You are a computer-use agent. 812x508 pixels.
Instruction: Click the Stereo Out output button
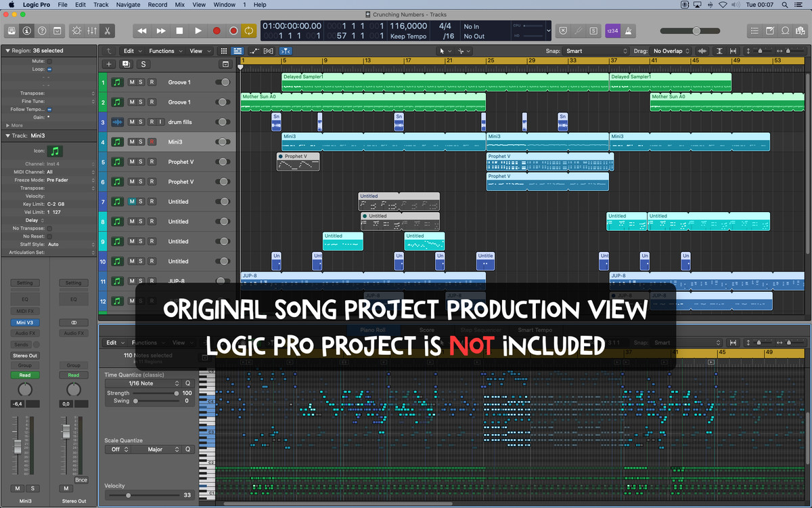point(25,356)
